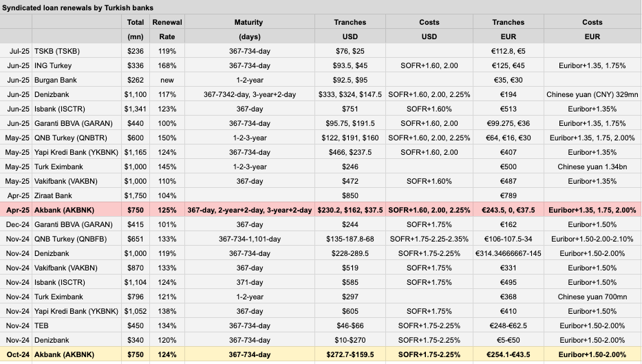Click Vakifbank May-25 €487 EUR tranche cell
The width and height of the screenshot is (642, 364).
click(x=508, y=182)
